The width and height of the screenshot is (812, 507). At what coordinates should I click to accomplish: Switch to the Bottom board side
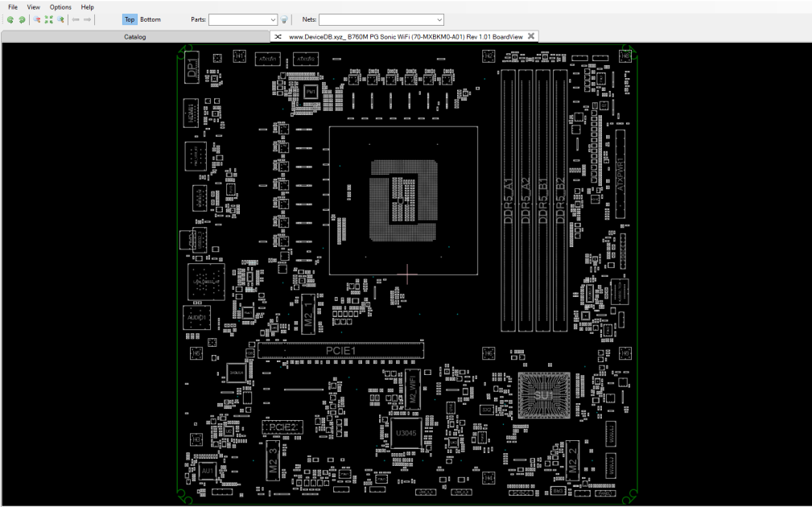coord(150,19)
